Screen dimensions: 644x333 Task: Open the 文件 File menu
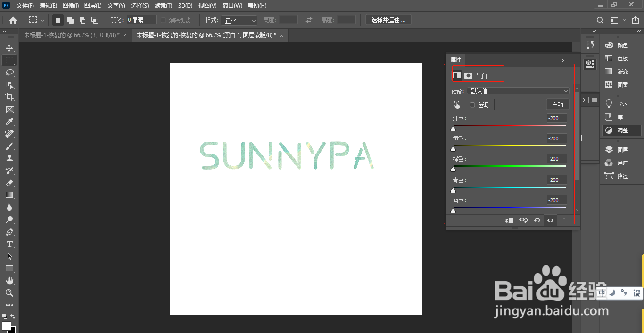25,6
